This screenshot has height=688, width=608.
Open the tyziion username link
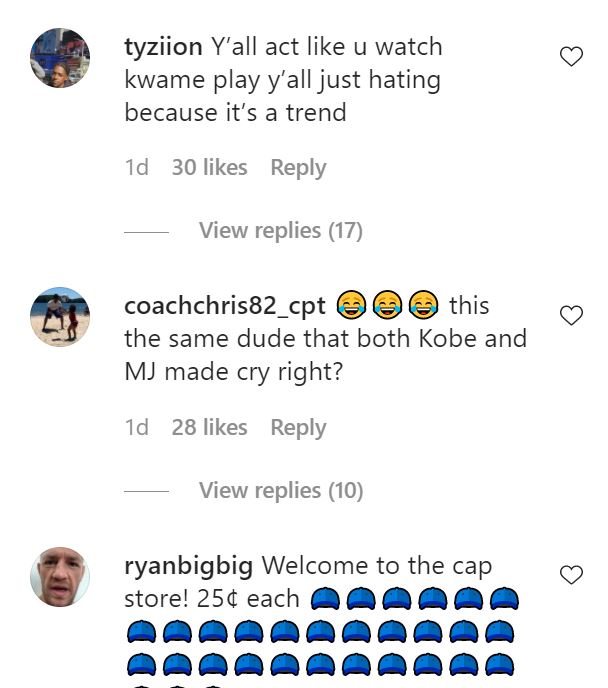coord(163,47)
